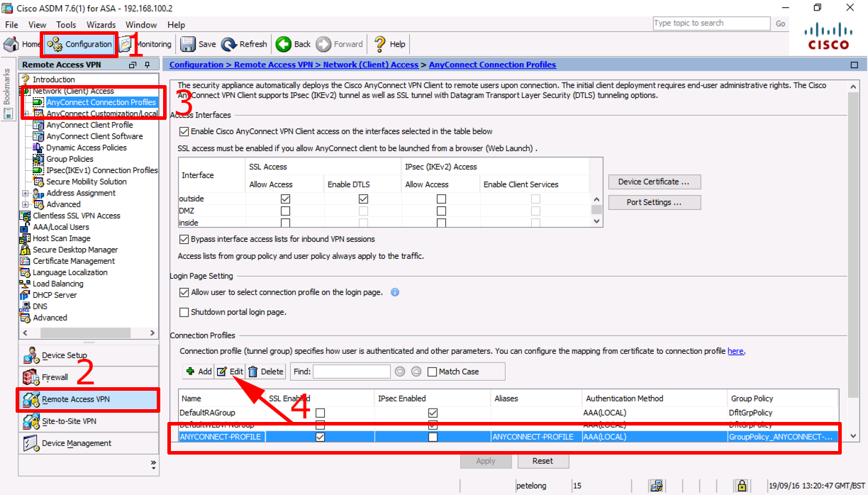Uncheck SSL Allow Access for outside interface
Image resolution: width=868 pixels, height=495 pixels.
[x=285, y=199]
